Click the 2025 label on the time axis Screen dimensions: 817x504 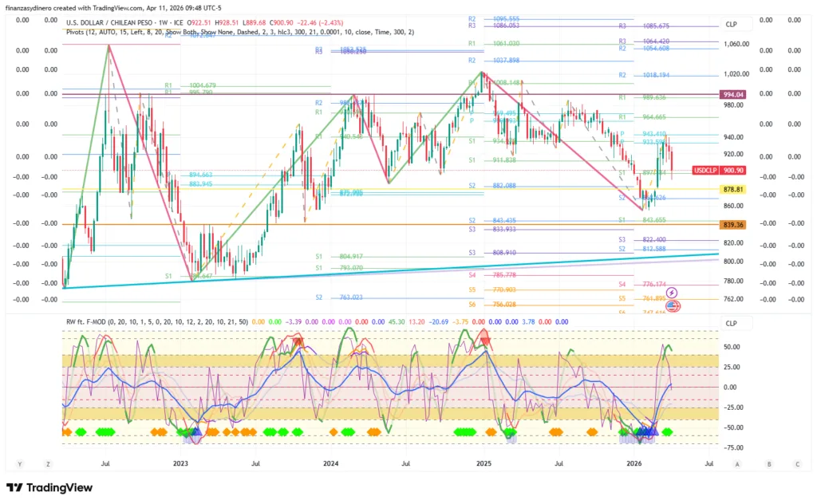[484, 463]
